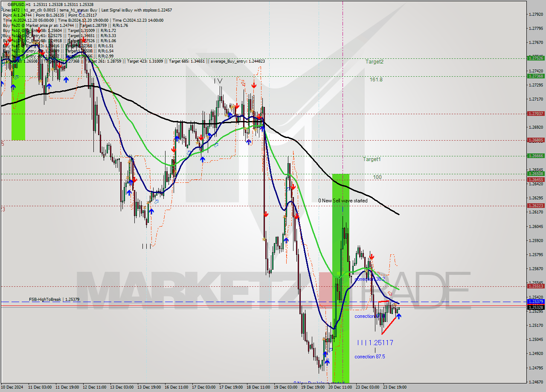Viewport: 546px width, 392px height.
Task: Click the green 1.27526 price tag
Action: (536, 58)
